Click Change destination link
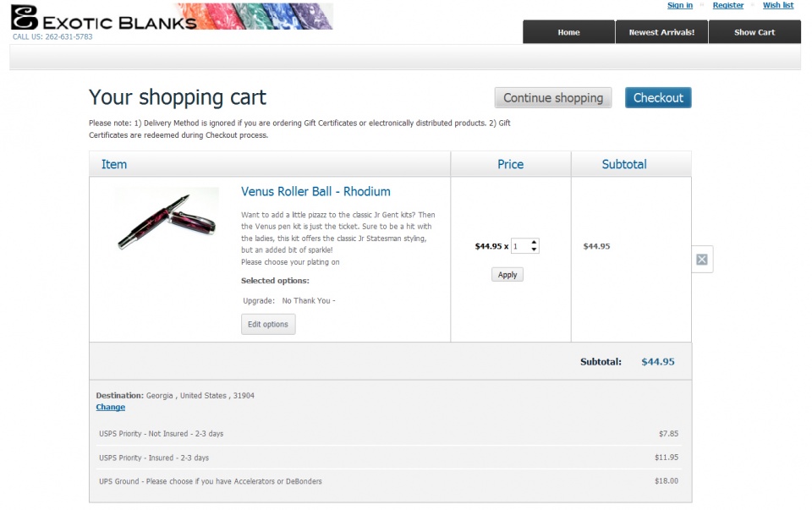 (110, 407)
